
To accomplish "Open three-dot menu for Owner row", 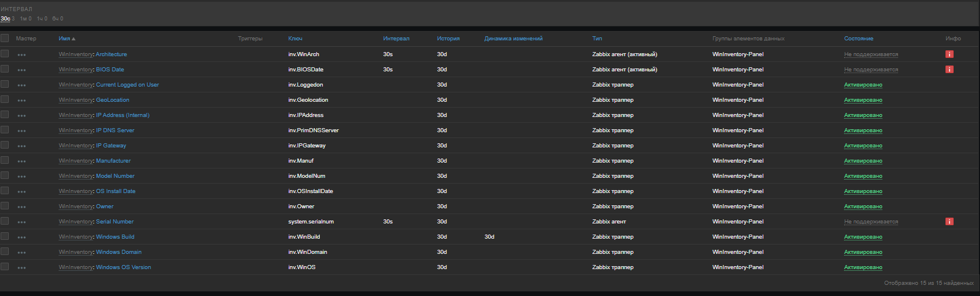I will [x=22, y=207].
